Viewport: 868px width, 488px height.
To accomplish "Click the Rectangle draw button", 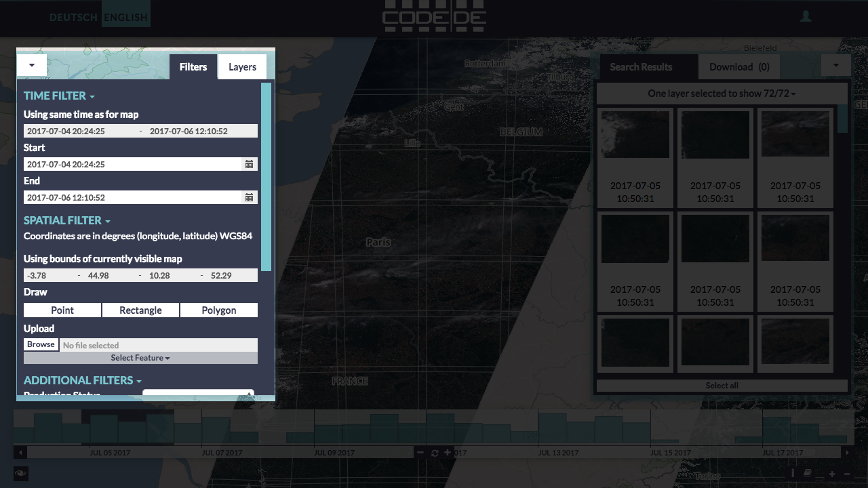I will coord(140,310).
